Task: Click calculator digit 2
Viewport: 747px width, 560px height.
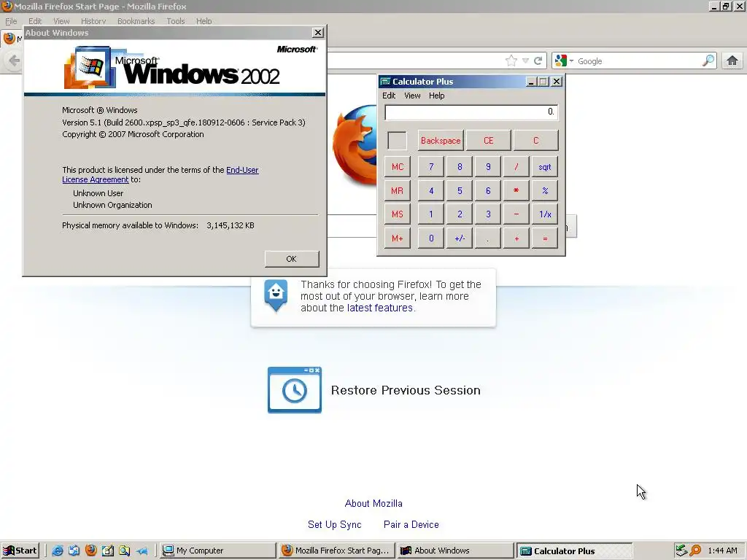Action: (x=460, y=214)
